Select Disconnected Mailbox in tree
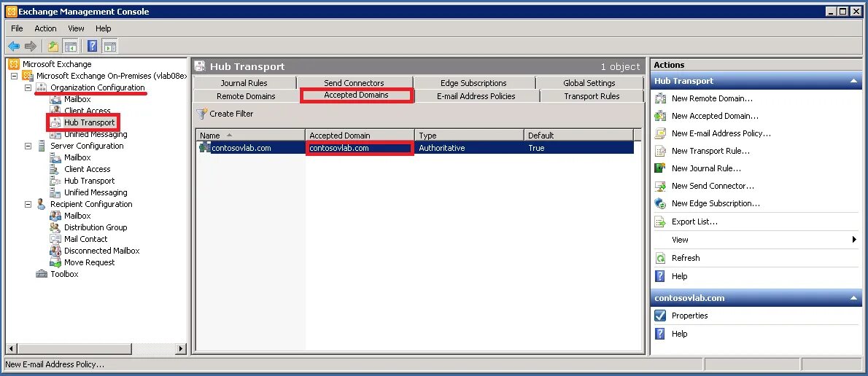The image size is (868, 376). [x=102, y=251]
